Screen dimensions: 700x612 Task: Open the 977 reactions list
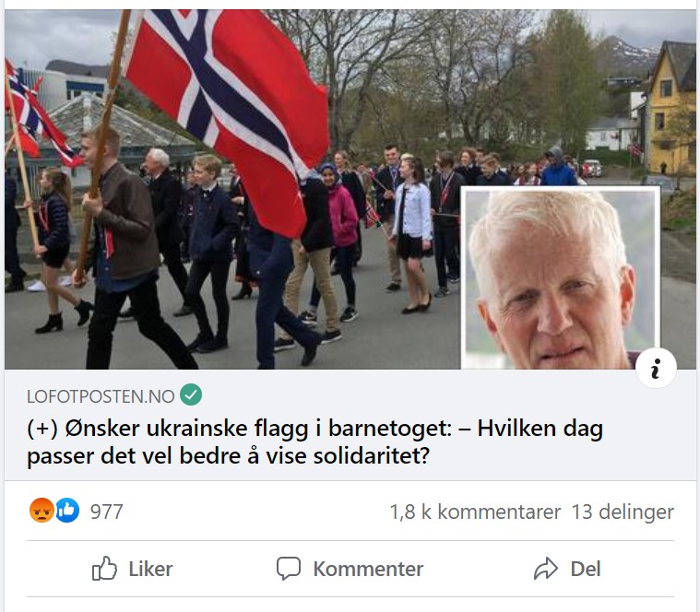(106, 512)
